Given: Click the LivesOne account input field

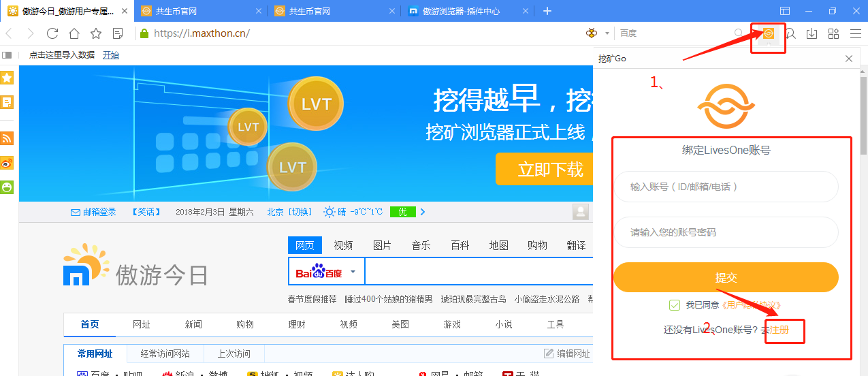Looking at the screenshot, I should (726, 187).
